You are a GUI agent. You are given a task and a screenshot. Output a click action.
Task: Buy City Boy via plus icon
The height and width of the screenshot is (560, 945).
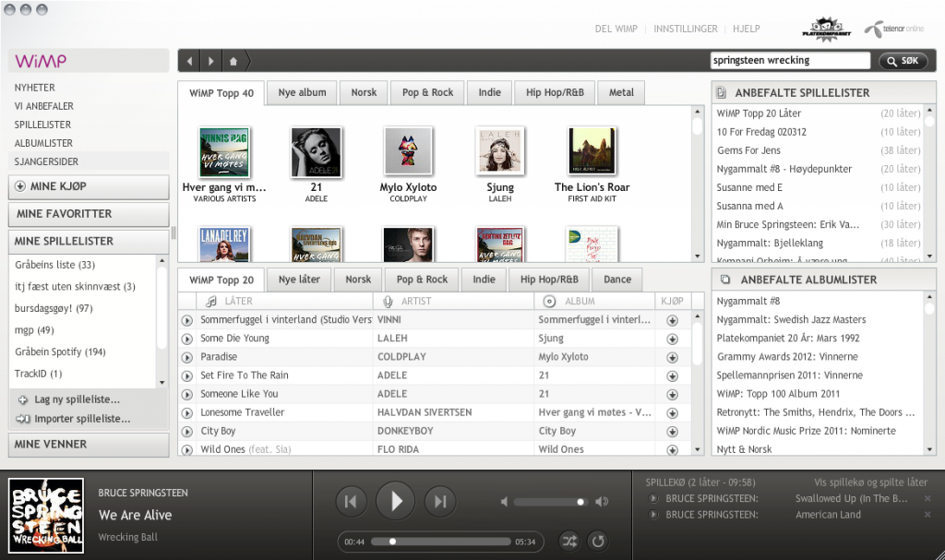673,432
